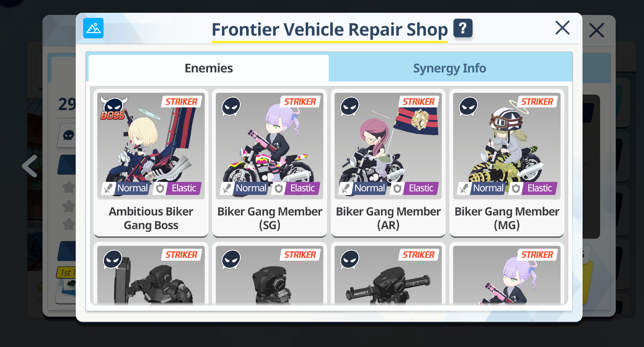644x347 pixels.
Task: Go to previous stage with left arrow
Action: [x=30, y=166]
